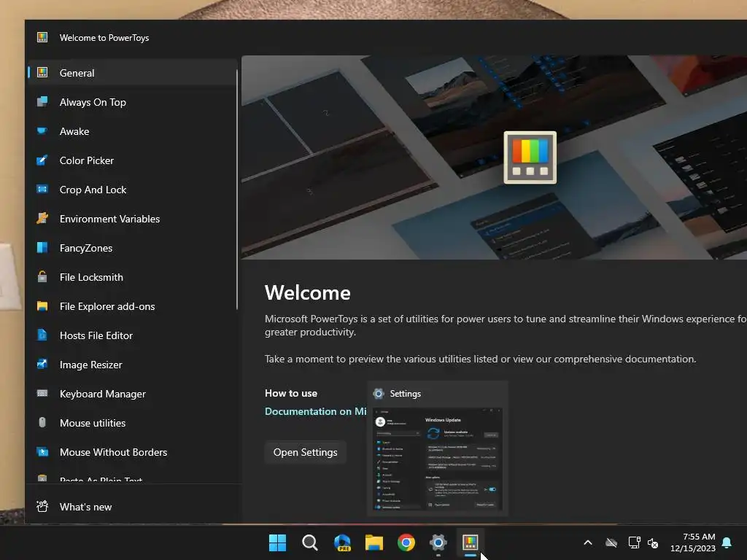The height and width of the screenshot is (560, 747).
Task: Click the Image Resizer icon
Action: pyautogui.click(x=42, y=364)
